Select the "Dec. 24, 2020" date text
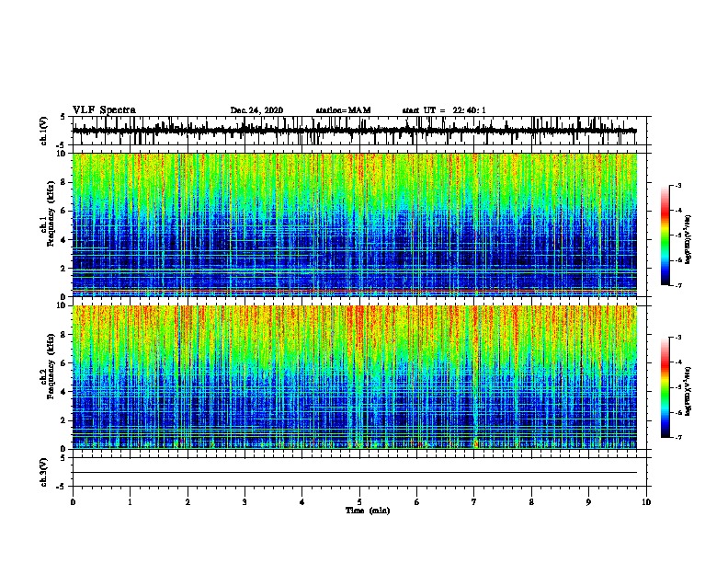 click(256, 110)
